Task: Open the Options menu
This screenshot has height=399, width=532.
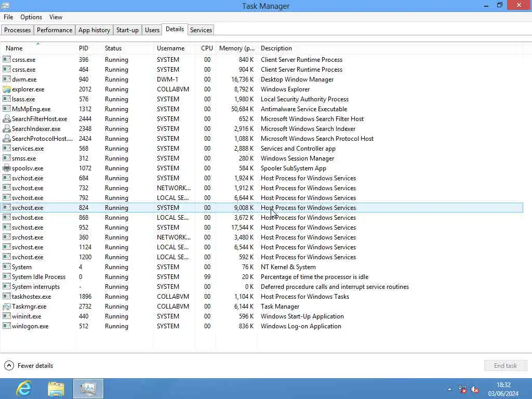Action: [31, 17]
